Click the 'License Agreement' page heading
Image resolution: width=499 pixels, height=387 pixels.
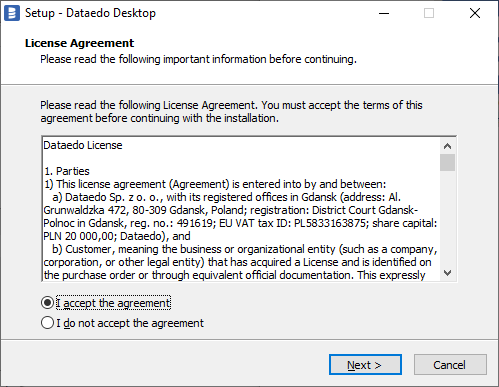coord(79,43)
